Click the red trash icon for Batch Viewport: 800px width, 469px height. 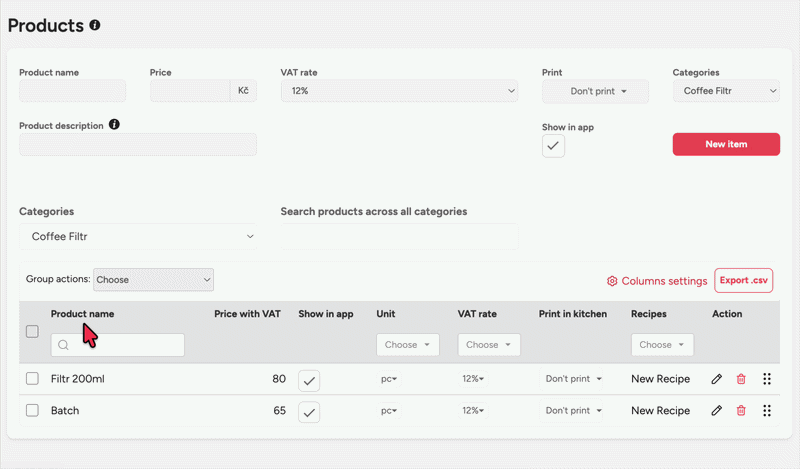click(x=741, y=410)
